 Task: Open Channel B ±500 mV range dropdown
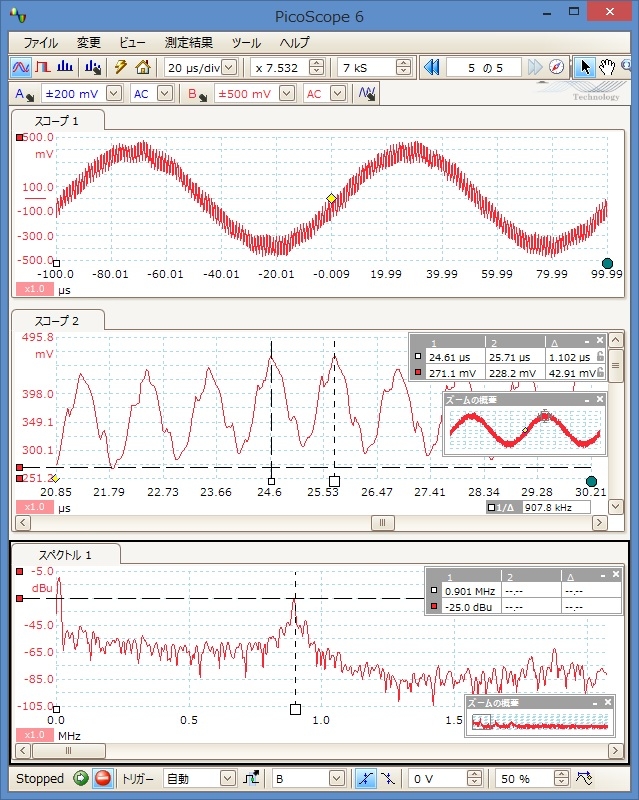287,94
